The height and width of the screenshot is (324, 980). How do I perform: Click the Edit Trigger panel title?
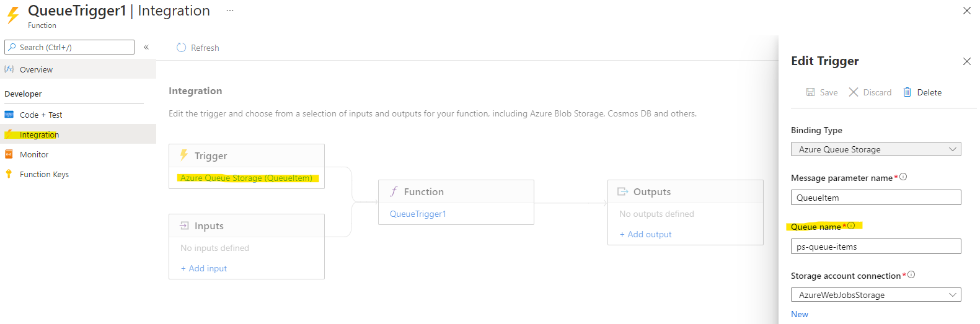coord(825,61)
